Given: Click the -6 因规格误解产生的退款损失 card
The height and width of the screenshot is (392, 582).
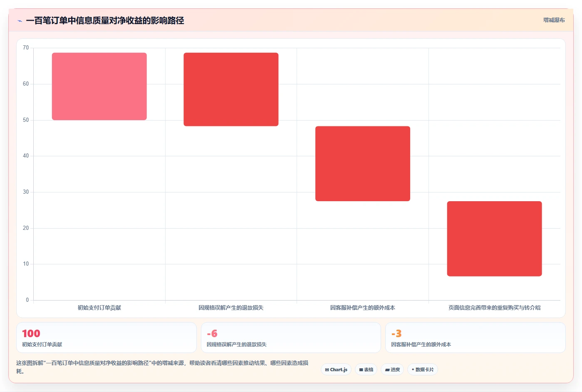Looking at the screenshot, I should [291, 338].
